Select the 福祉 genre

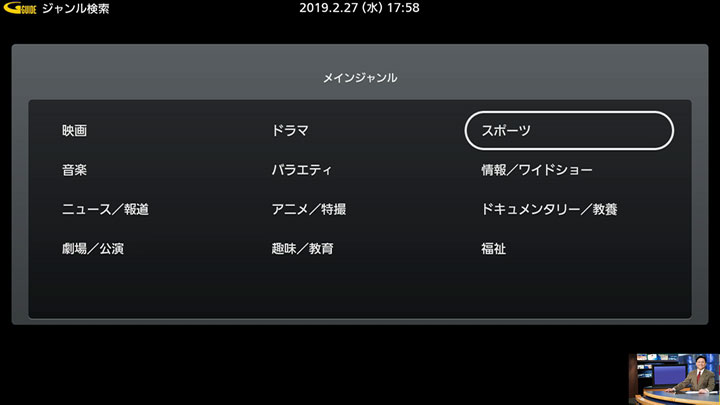[x=493, y=249]
